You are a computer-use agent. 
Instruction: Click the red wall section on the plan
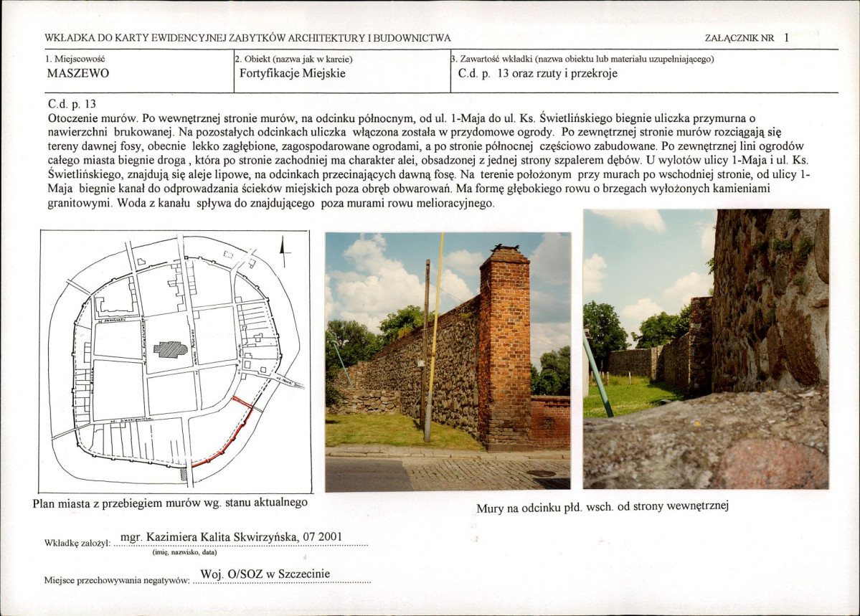pos(224,432)
